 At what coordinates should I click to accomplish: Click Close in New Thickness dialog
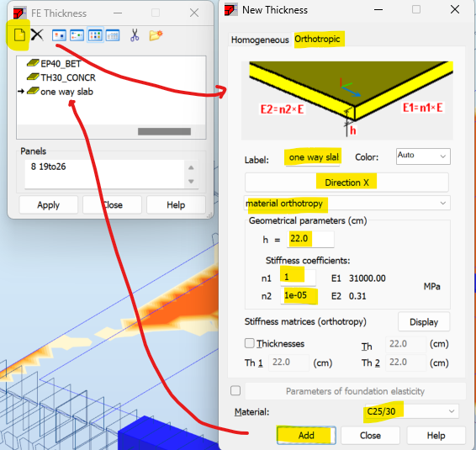370,436
